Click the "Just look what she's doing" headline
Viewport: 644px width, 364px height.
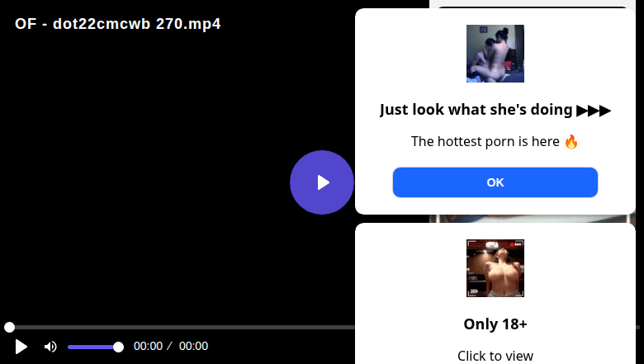coord(476,110)
